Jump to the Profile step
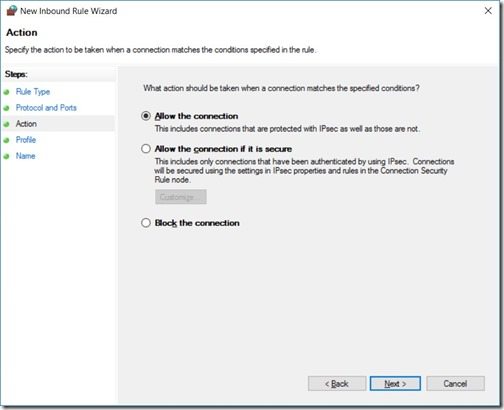This screenshot has width=504, height=410. (x=26, y=140)
